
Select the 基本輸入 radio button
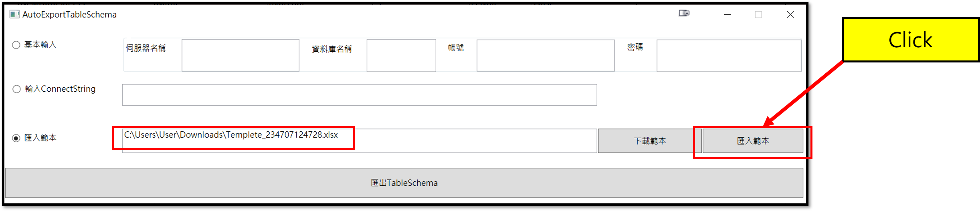16,45
